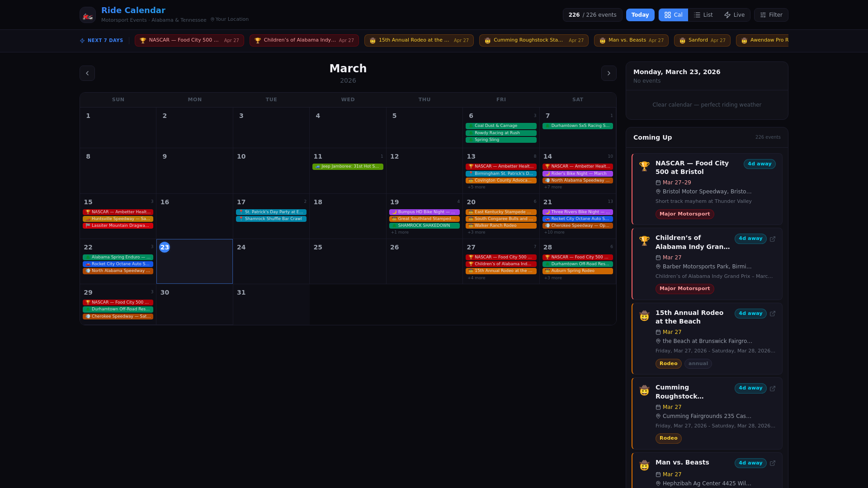The width and height of the screenshot is (868, 488).
Task: Advance to the next month
Action: [x=609, y=73]
